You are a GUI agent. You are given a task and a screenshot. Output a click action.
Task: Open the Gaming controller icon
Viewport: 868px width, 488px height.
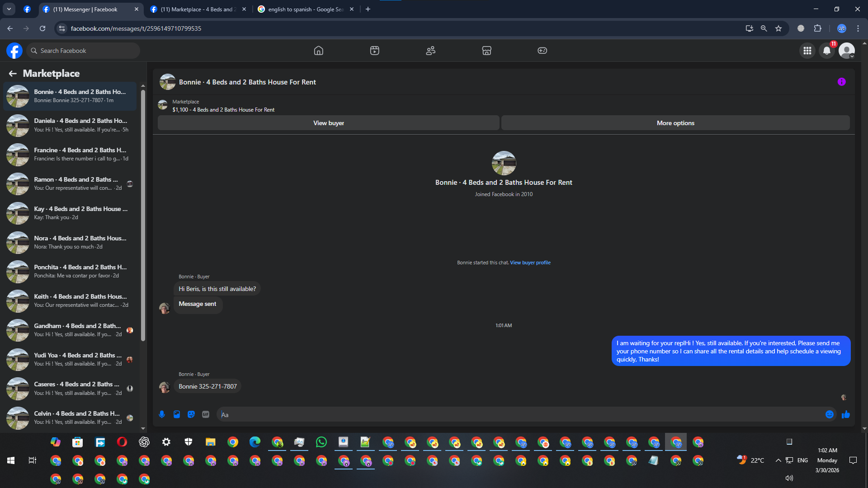(x=542, y=51)
